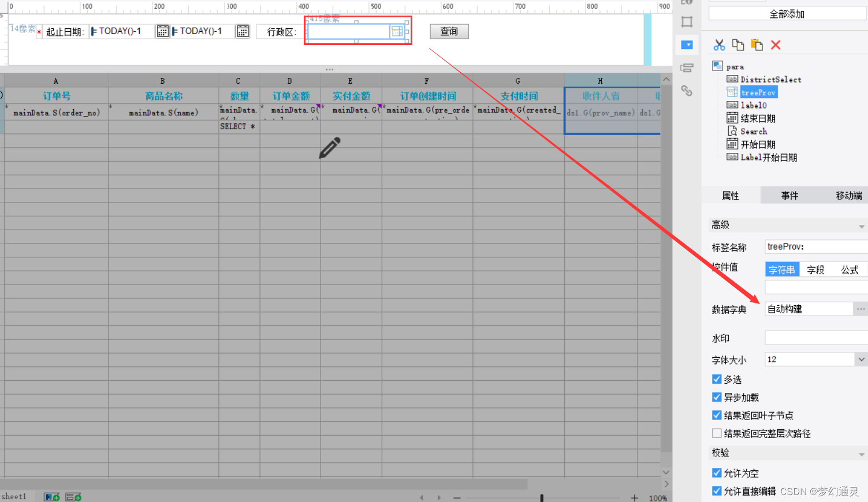Click the add report sheet icon

[52, 497]
